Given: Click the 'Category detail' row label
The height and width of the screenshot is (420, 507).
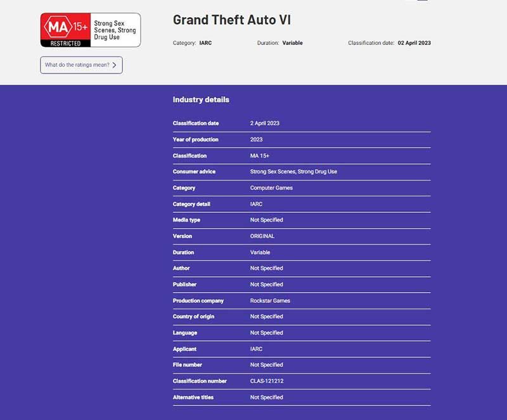Looking at the screenshot, I should click(x=191, y=204).
